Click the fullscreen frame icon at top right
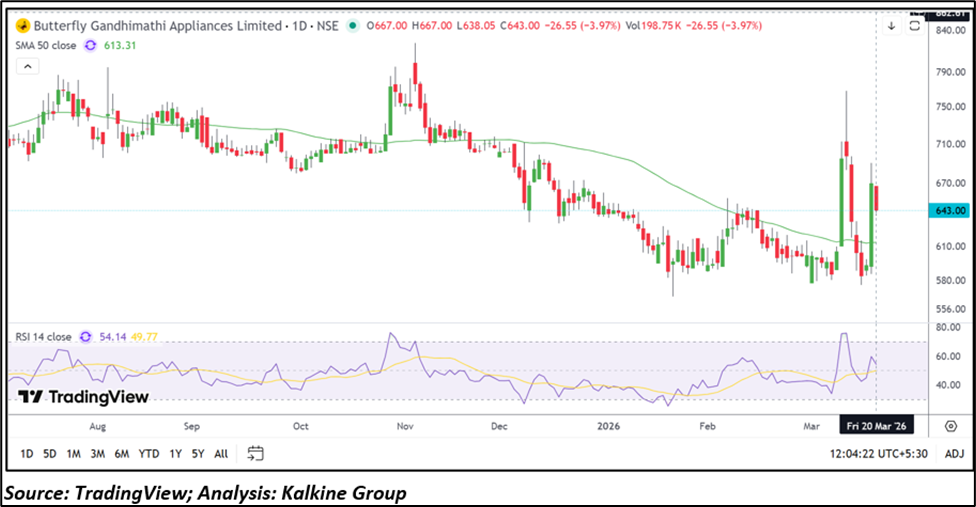The width and height of the screenshot is (976, 507). click(x=914, y=26)
